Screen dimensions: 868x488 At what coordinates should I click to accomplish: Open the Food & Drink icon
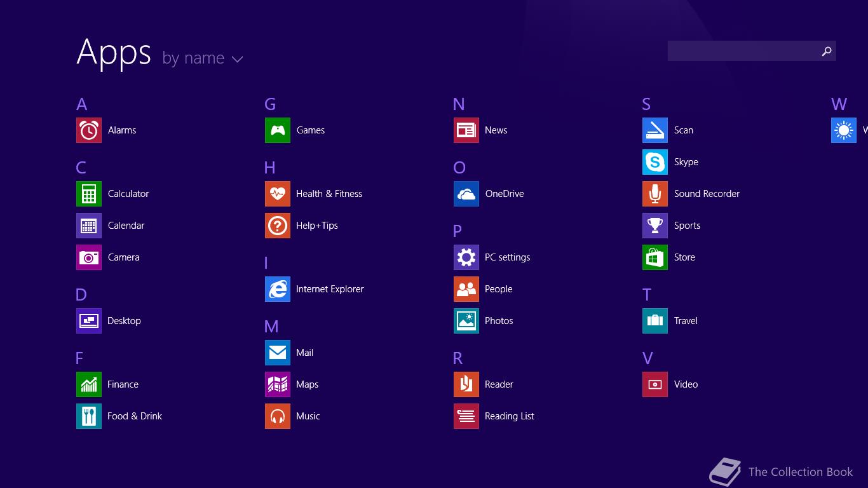89,416
